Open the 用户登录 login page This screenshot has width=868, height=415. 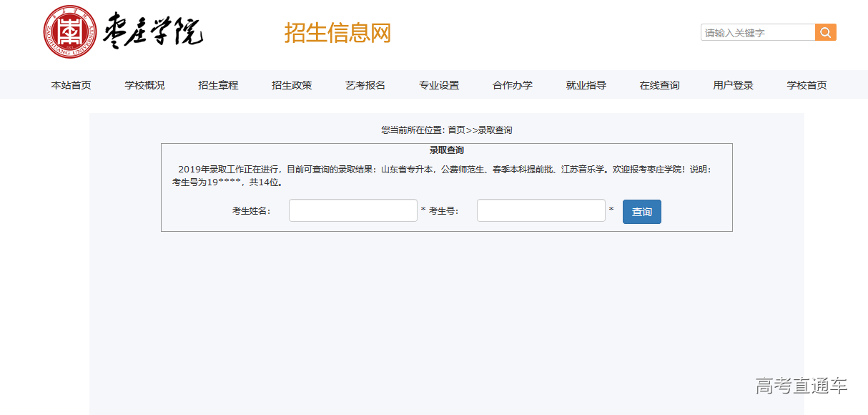pyautogui.click(x=732, y=84)
